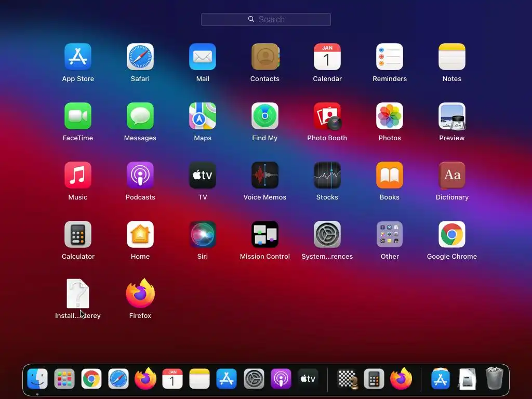532x399 pixels.
Task: Open the Voice Memos app
Action: tap(265, 175)
